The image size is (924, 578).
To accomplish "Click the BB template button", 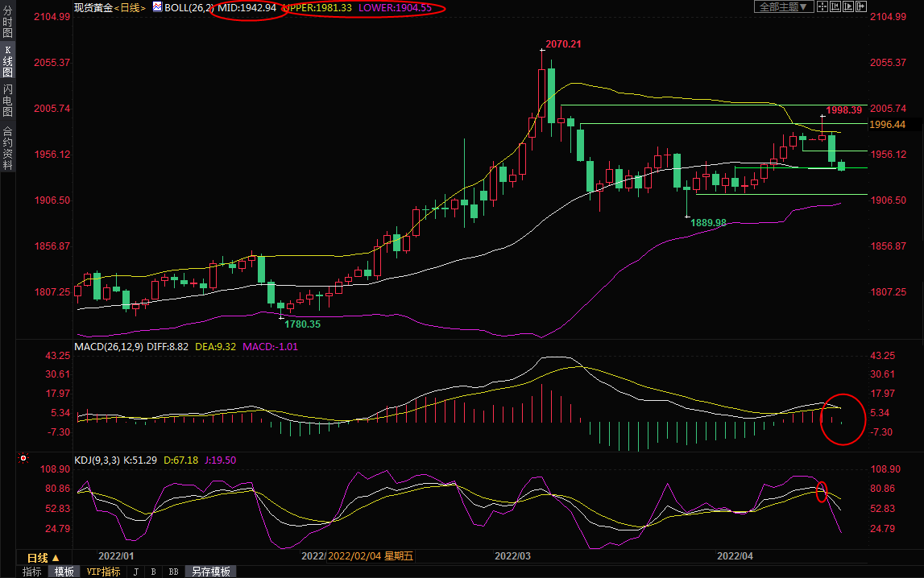I will (173, 572).
